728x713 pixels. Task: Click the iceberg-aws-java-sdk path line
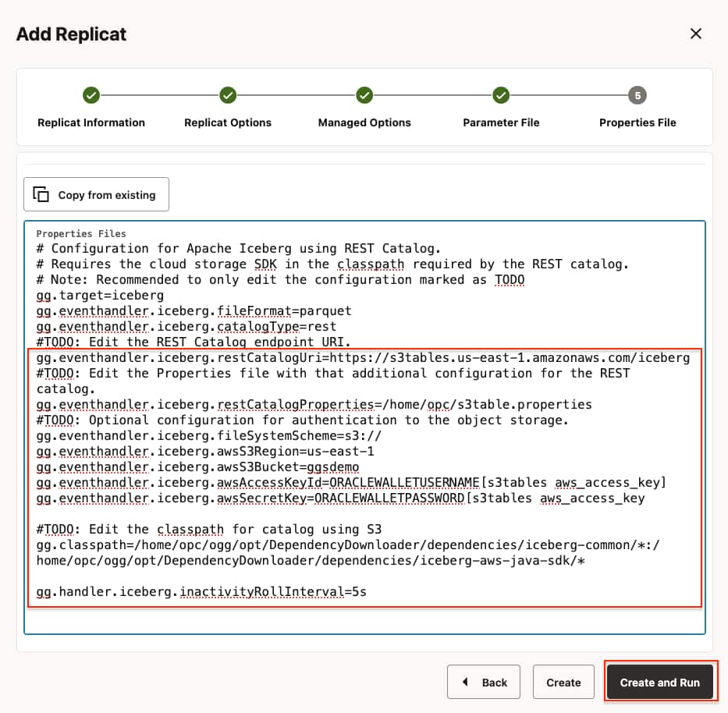tap(311, 560)
